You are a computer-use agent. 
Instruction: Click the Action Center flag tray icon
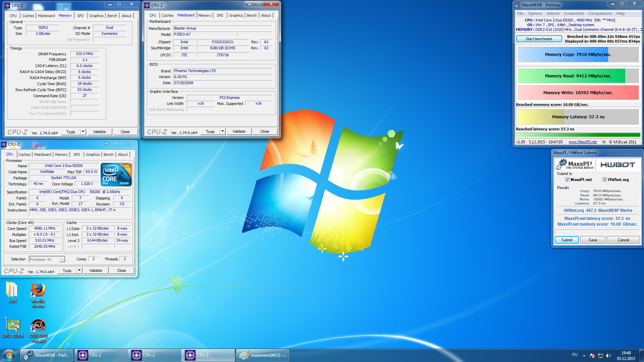click(x=592, y=356)
